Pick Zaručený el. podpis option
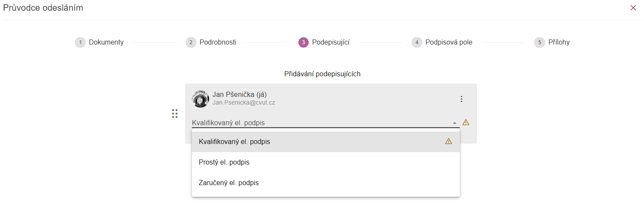 click(x=229, y=183)
